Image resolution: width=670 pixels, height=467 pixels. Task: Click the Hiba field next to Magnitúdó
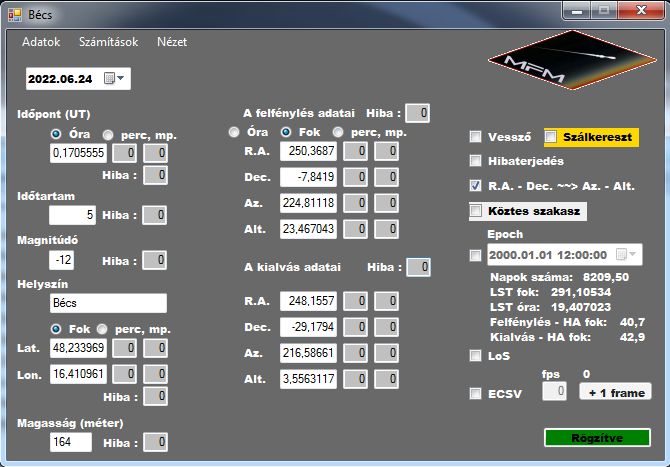click(155, 260)
